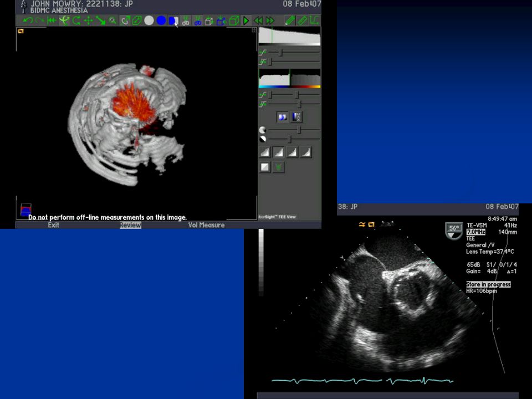Click the grayscale histogram at the panel top
The width and height of the screenshot is (532, 399).
(x=289, y=36)
